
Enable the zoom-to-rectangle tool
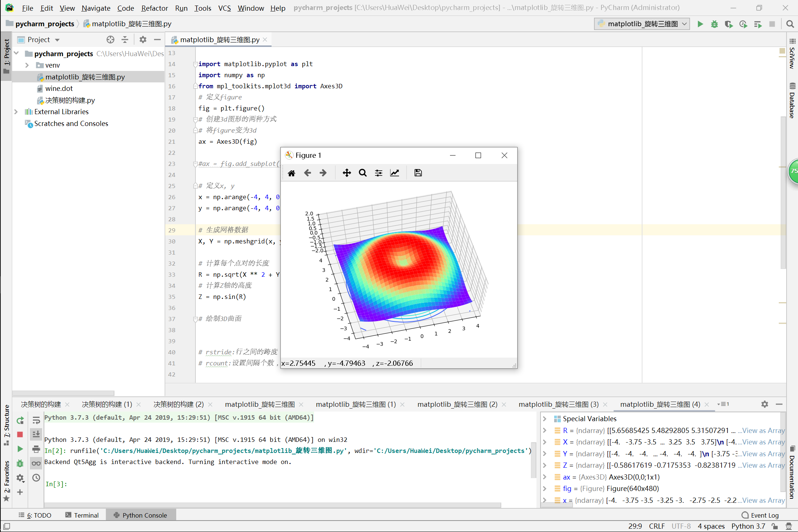tap(362, 173)
